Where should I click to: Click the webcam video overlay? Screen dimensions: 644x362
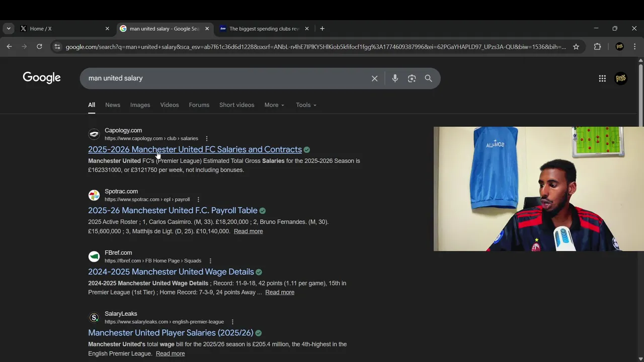tap(538, 189)
